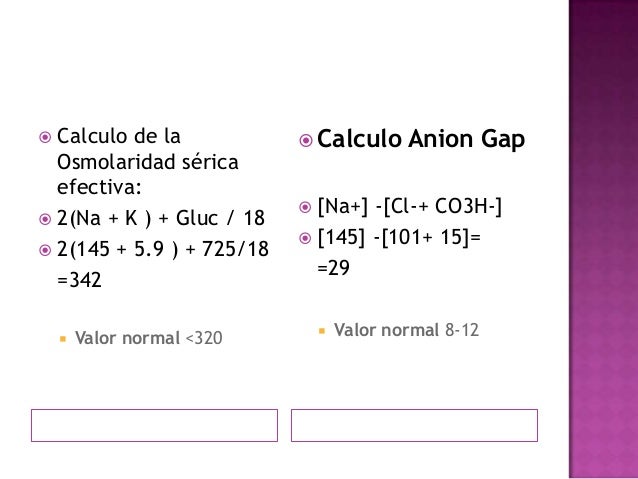Click the empty right bottom box
The width and height of the screenshot is (638, 479).
click(x=414, y=425)
